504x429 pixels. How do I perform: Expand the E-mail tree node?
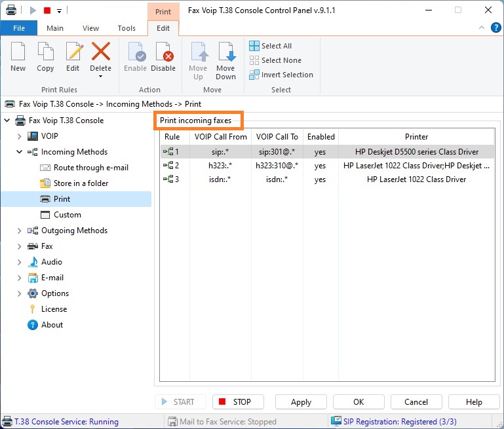pyautogui.click(x=19, y=278)
